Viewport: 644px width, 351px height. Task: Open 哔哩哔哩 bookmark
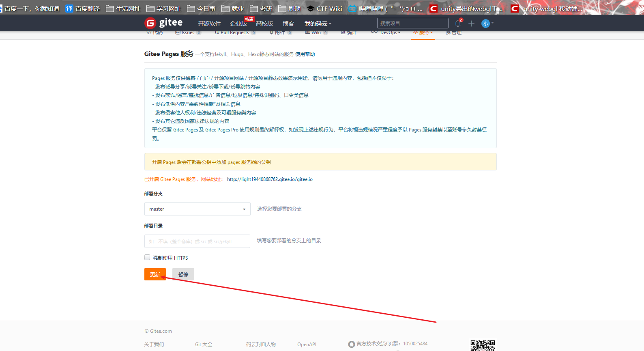(x=385, y=9)
